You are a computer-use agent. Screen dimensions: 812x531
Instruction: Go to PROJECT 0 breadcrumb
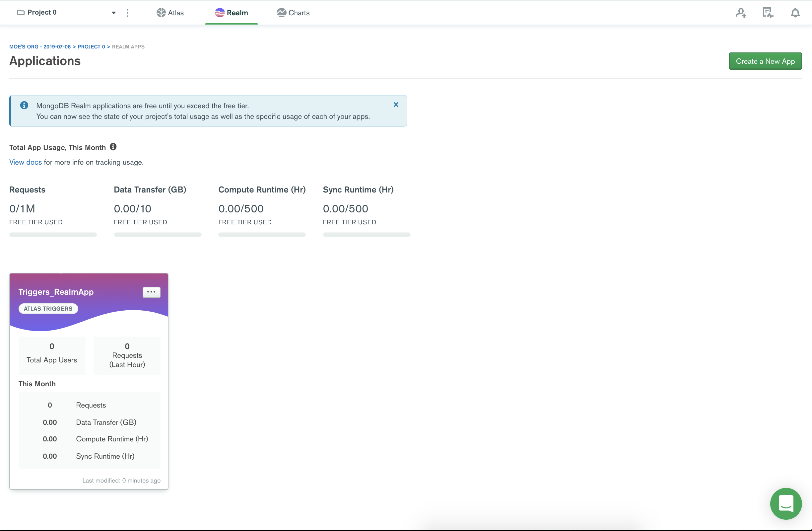pyautogui.click(x=92, y=47)
